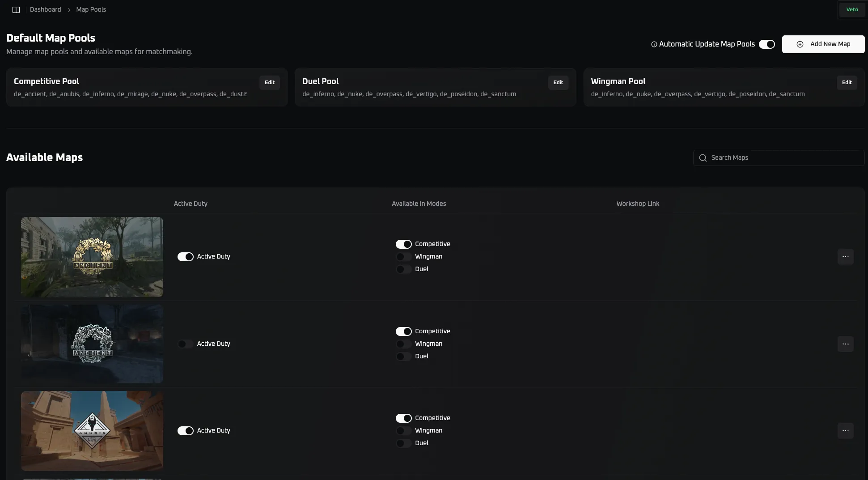Disable Competitive mode for night Ancient map
Screen dimensions: 868x480
403,331
